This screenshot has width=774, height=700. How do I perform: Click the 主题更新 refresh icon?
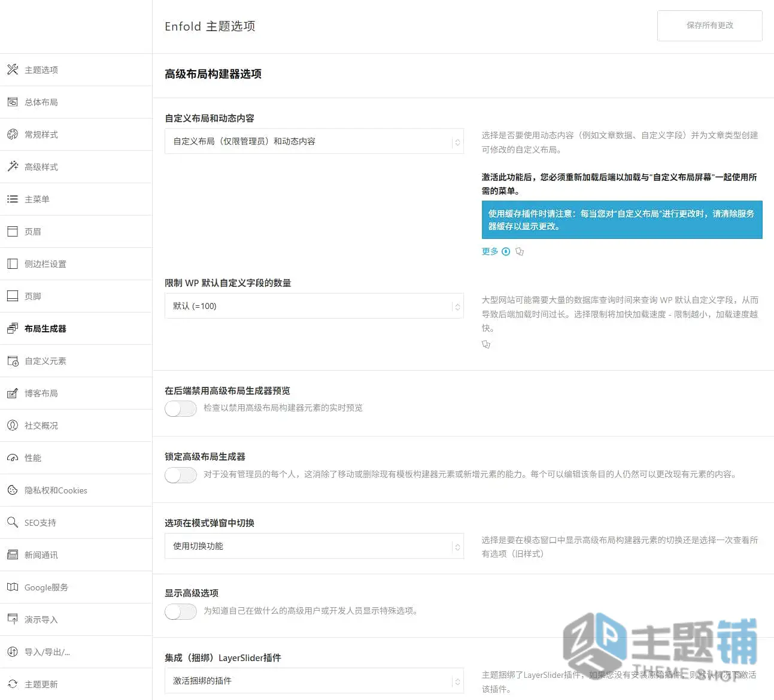click(x=13, y=684)
